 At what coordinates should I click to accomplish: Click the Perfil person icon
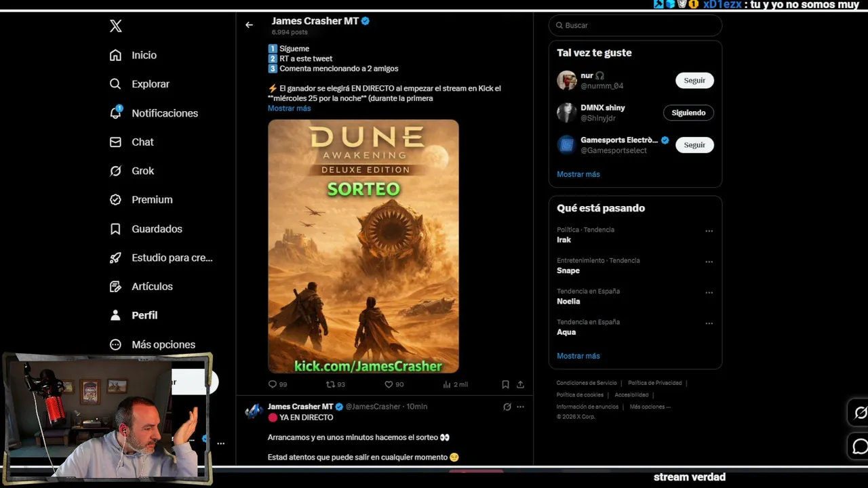[x=115, y=315]
